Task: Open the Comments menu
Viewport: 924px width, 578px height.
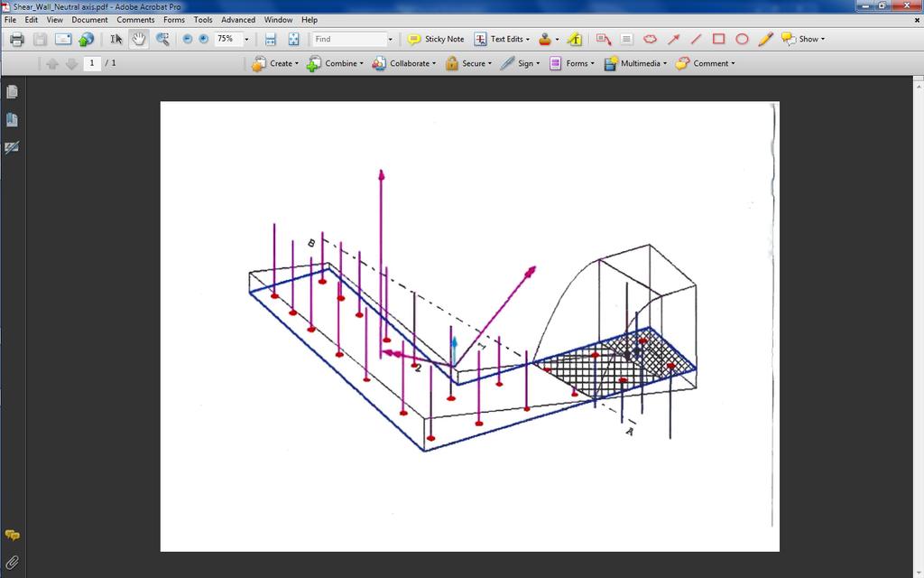Action: [x=135, y=20]
